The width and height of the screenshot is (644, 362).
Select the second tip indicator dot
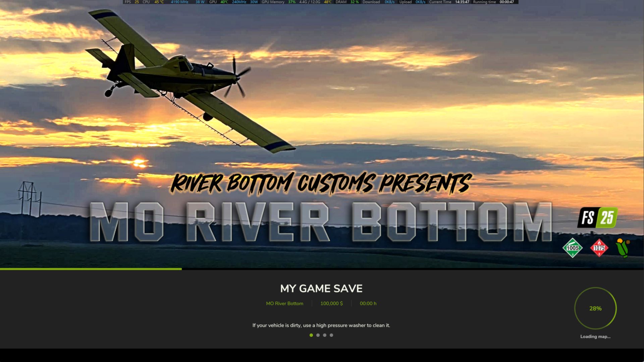coord(318,335)
